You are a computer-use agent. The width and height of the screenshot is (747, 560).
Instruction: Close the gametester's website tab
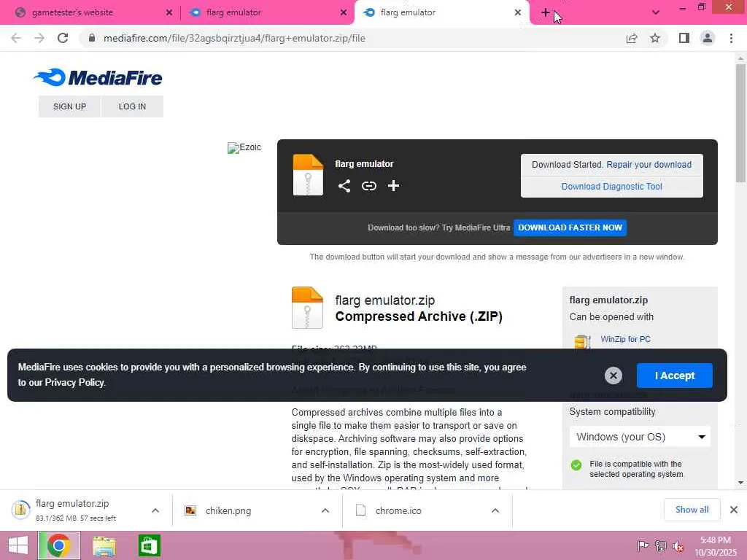[x=169, y=12]
